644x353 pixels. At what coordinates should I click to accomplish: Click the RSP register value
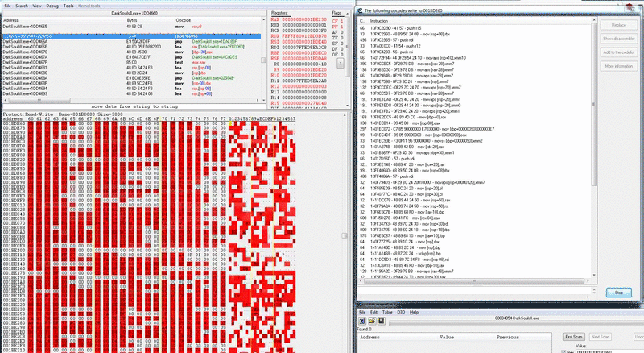coord(304,59)
